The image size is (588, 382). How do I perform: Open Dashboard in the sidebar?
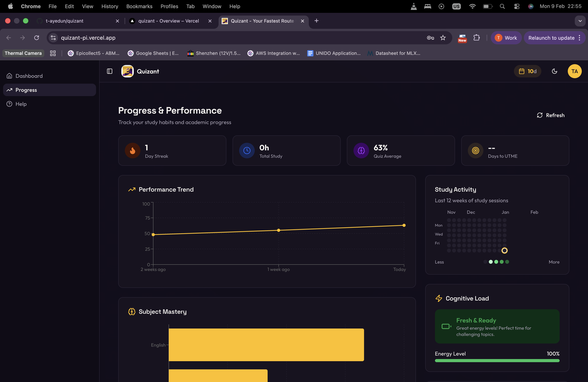click(29, 76)
